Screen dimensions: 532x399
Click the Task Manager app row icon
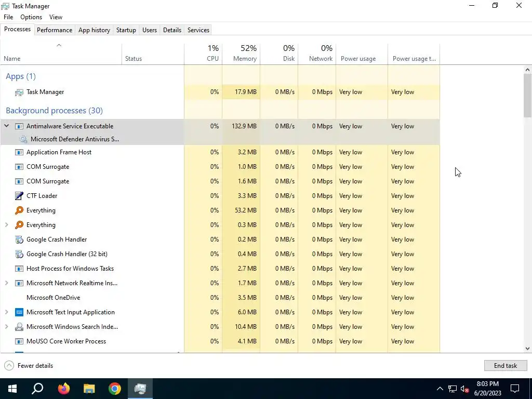[19, 92]
